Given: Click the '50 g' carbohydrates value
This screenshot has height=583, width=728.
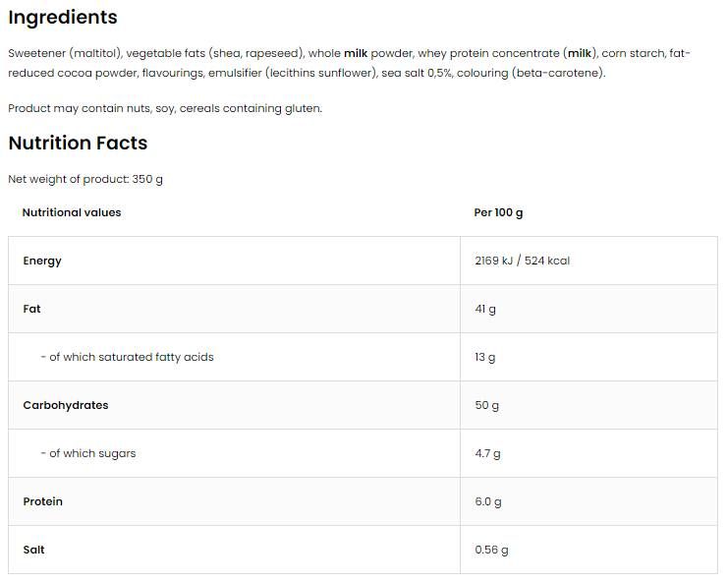Looking at the screenshot, I should click(487, 405).
